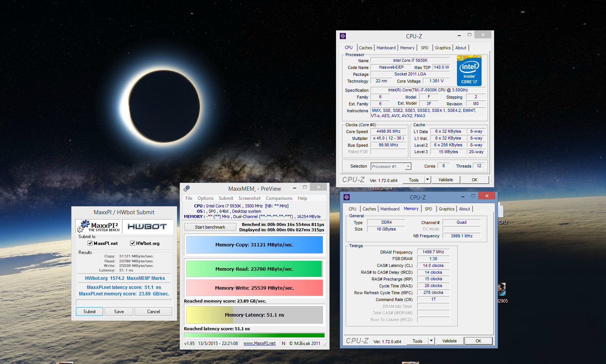
Task: Click the HWBOT logo in submit dialog
Action: click(x=147, y=226)
